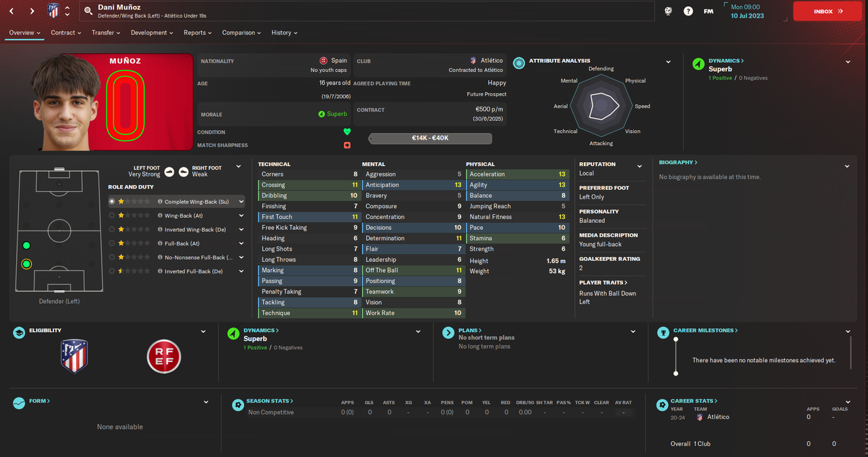This screenshot has height=457, width=868.
Task: Select Complete Wing-Back (Su) role radio
Action: point(112,201)
